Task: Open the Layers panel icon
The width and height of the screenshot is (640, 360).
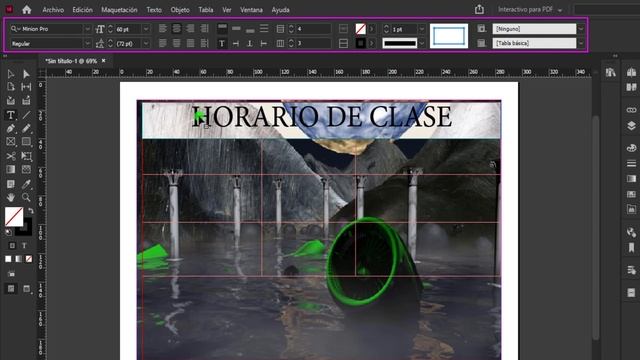Action: [x=631, y=126]
